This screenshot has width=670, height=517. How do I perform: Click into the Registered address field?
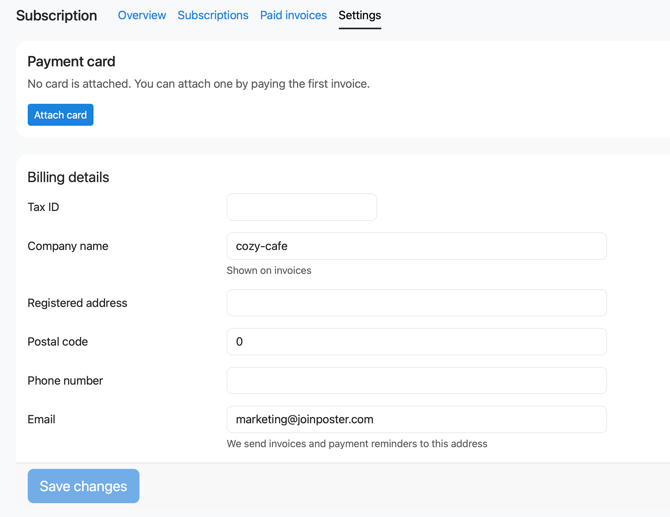point(417,303)
